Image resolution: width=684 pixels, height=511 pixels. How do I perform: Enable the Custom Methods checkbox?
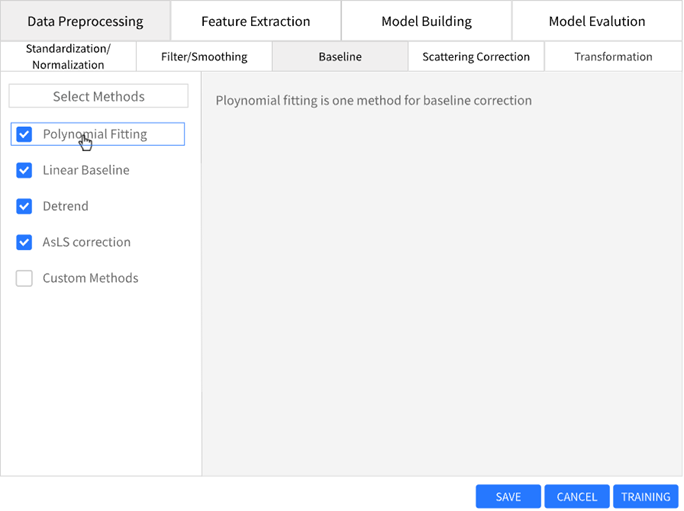(x=25, y=278)
